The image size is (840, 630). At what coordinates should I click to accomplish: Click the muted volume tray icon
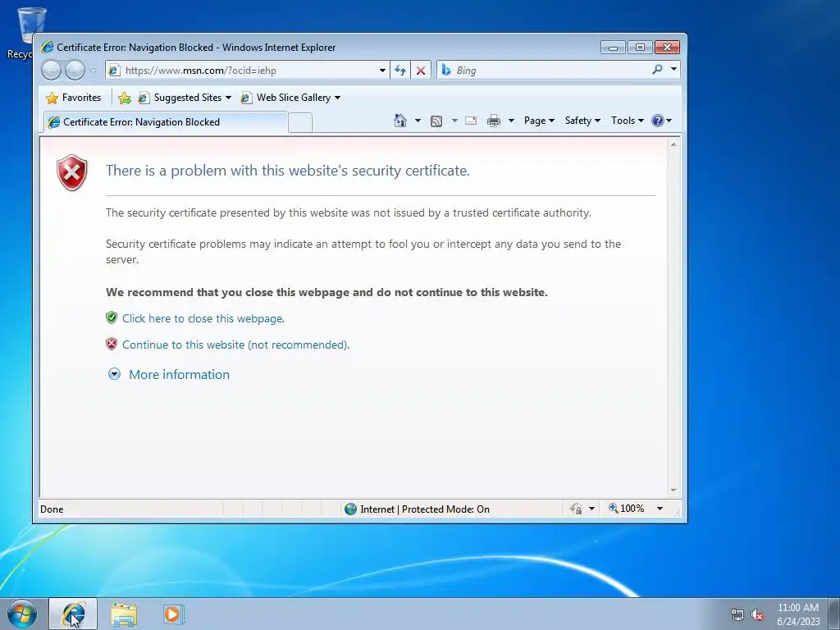tap(757, 614)
